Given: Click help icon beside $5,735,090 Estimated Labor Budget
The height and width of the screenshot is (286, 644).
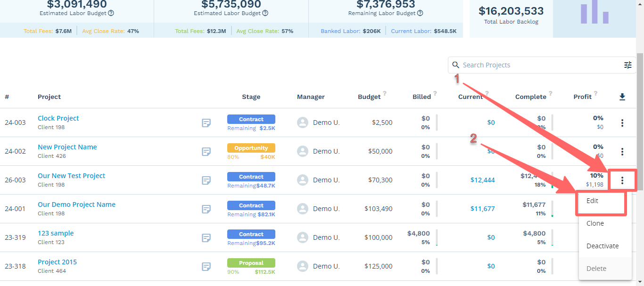Looking at the screenshot, I should (x=265, y=13).
